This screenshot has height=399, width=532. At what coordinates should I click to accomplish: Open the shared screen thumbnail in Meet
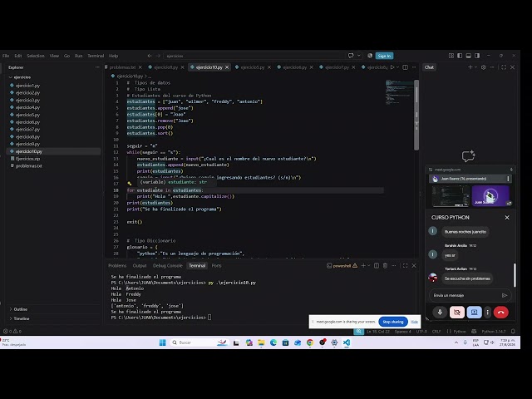tap(451, 196)
